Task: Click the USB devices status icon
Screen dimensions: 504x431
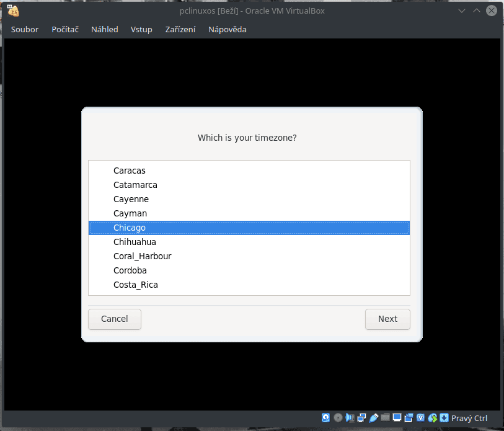Action: (373, 417)
